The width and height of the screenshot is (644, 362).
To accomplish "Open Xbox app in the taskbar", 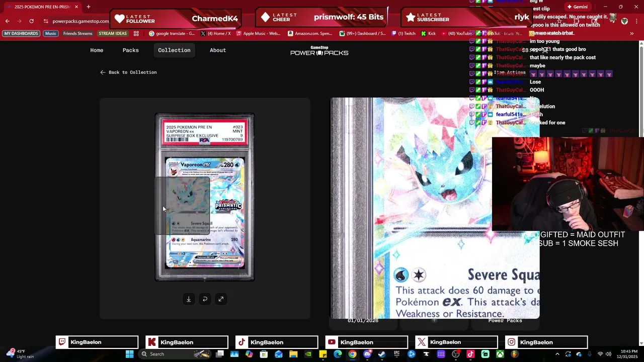I will pyautogui.click(x=500, y=354).
